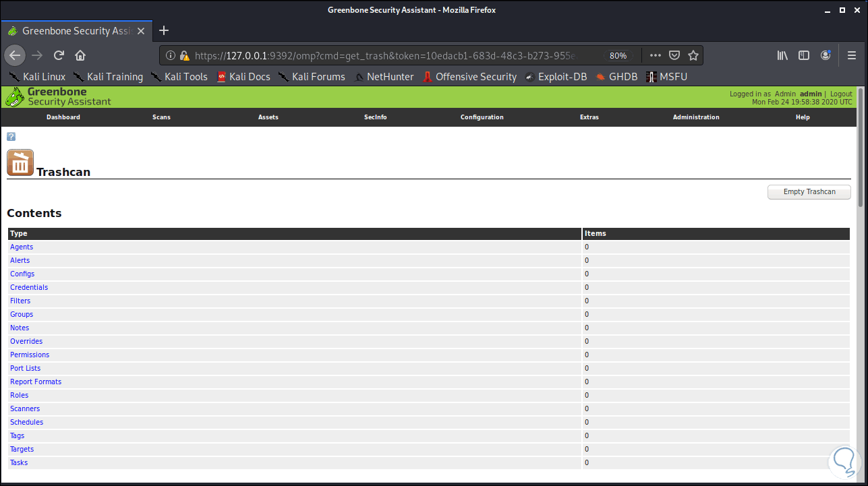This screenshot has height=486, width=868.
Task: Open the Administration menu
Action: (696, 117)
